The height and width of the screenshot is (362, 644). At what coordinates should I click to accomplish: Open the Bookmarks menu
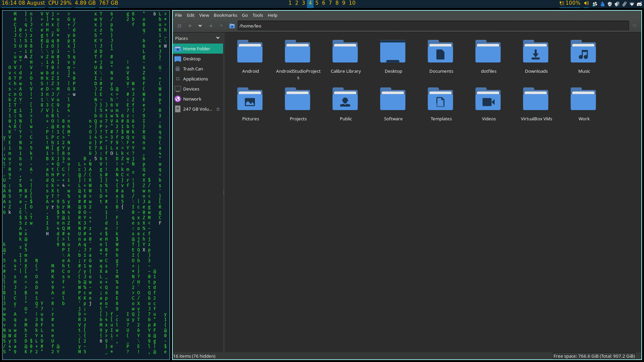point(225,15)
